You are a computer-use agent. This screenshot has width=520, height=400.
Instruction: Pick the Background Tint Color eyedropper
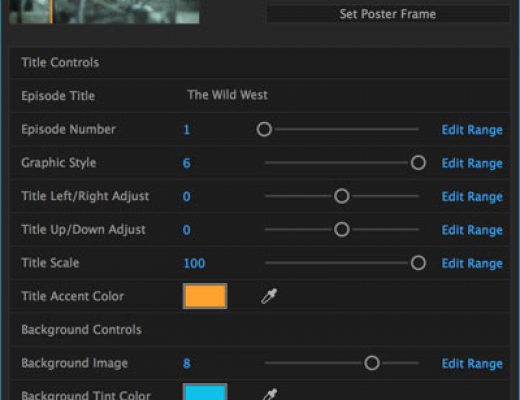[269, 394]
